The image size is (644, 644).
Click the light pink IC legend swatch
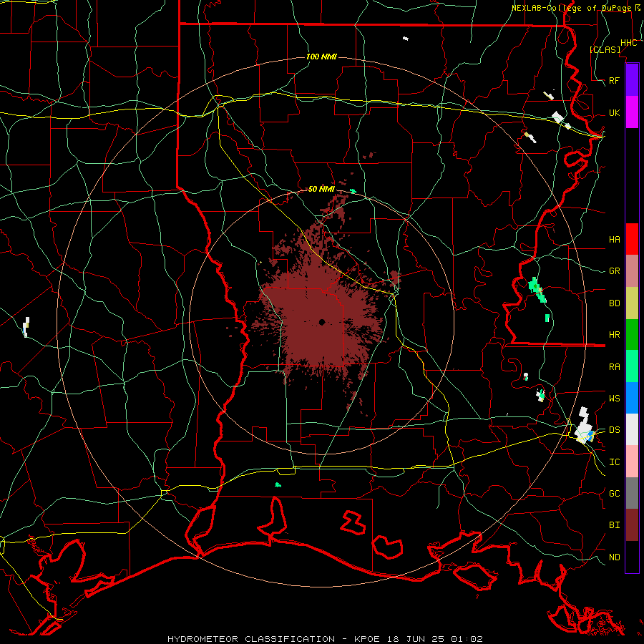tap(632, 462)
